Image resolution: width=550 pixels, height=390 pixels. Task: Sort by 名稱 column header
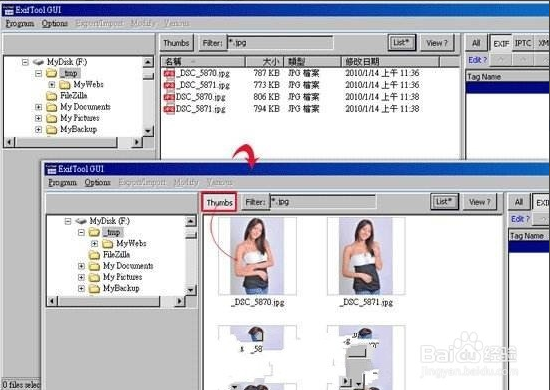203,62
